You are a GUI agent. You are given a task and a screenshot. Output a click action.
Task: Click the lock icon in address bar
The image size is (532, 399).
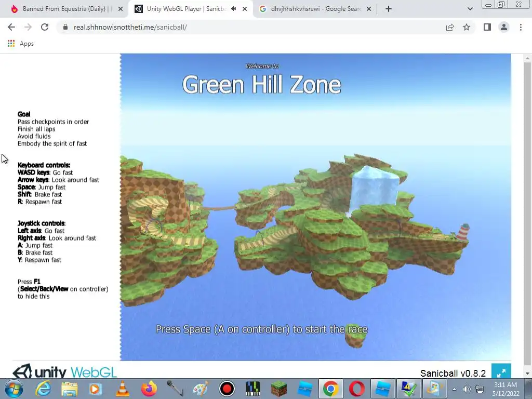coord(65,27)
